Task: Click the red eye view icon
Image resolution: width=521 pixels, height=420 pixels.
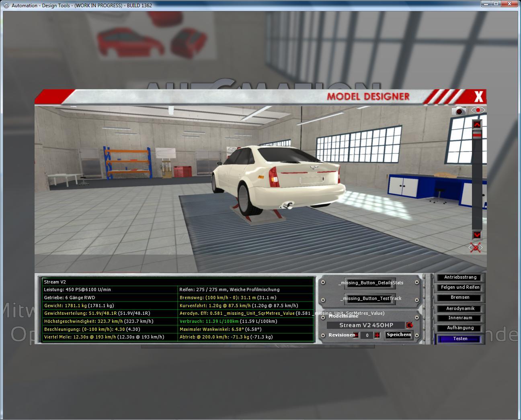Action: tap(478, 110)
